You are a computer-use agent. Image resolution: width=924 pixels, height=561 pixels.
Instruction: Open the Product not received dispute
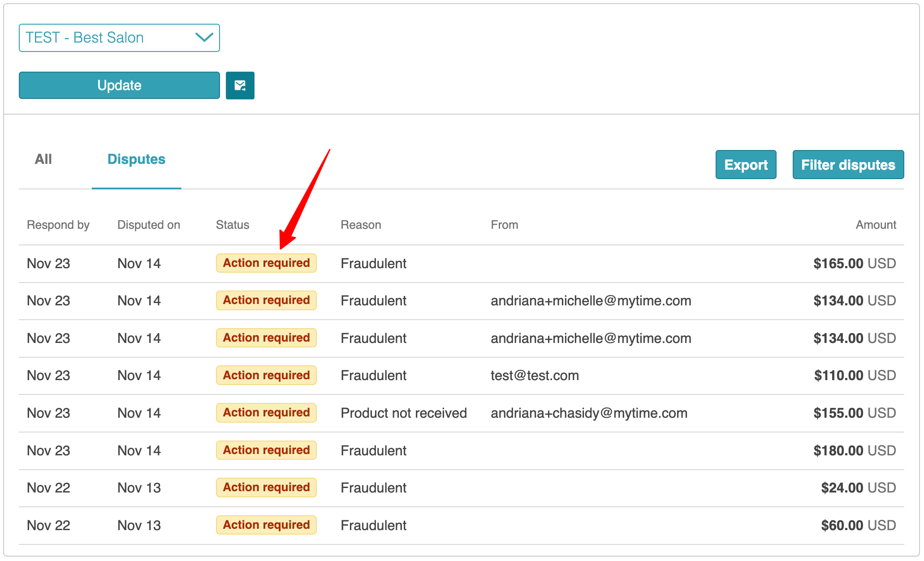tap(403, 413)
